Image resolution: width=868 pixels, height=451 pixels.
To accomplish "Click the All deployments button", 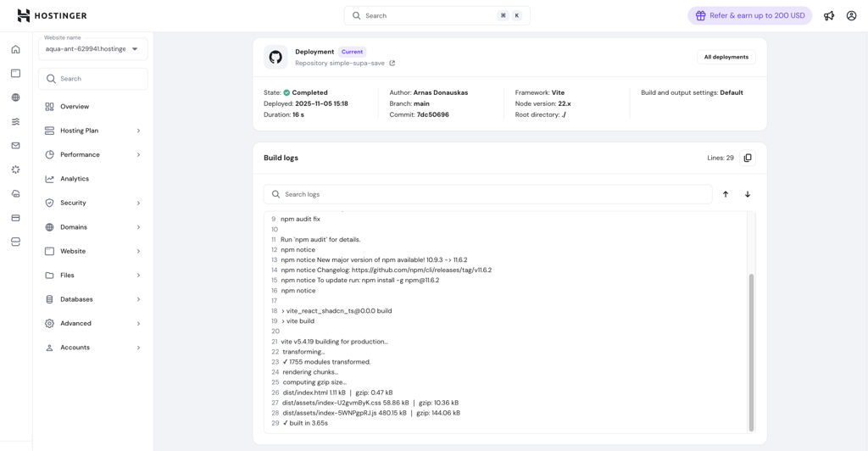I will (726, 57).
